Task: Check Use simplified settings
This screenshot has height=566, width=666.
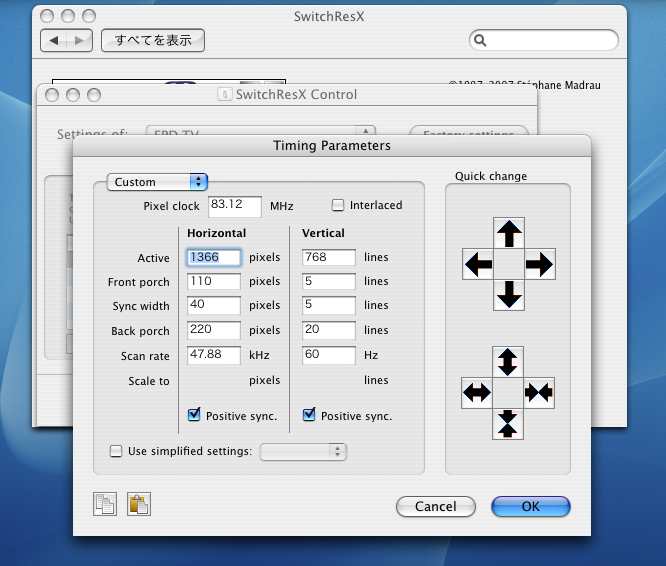Action: (x=116, y=451)
